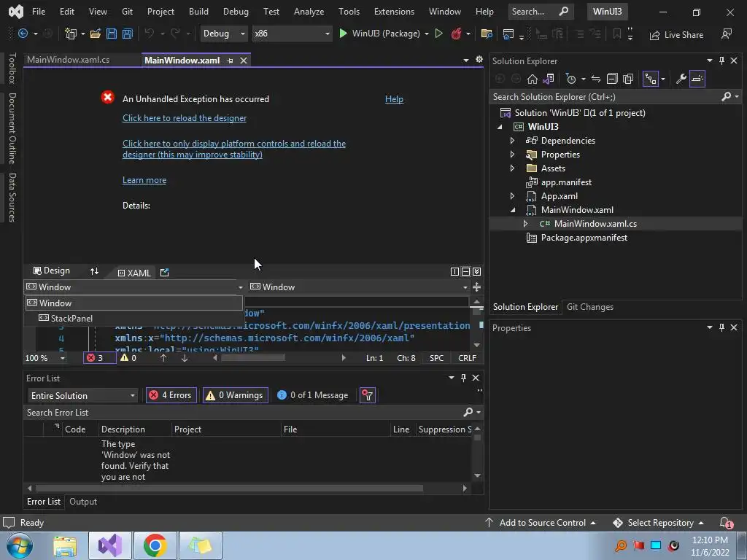Click the New Item toolbar icon
The height and width of the screenshot is (560, 747).
[71, 34]
